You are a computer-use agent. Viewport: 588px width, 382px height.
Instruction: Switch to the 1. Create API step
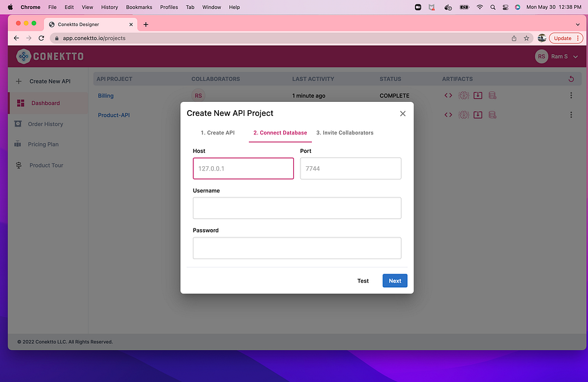tap(218, 132)
